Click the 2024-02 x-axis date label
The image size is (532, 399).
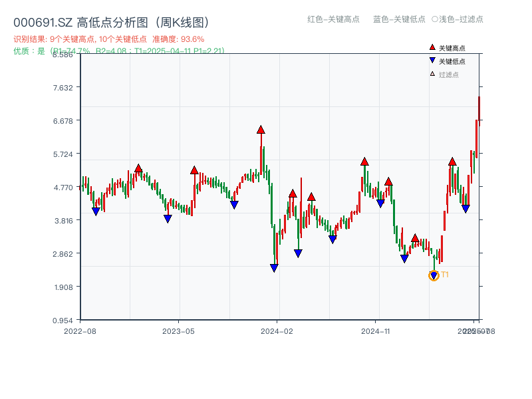tap(277, 331)
